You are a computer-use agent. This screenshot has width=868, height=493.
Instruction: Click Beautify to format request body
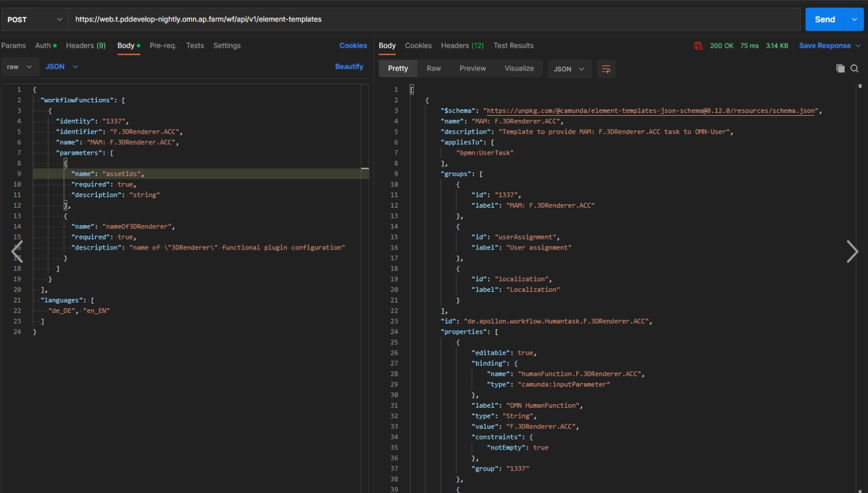point(349,67)
